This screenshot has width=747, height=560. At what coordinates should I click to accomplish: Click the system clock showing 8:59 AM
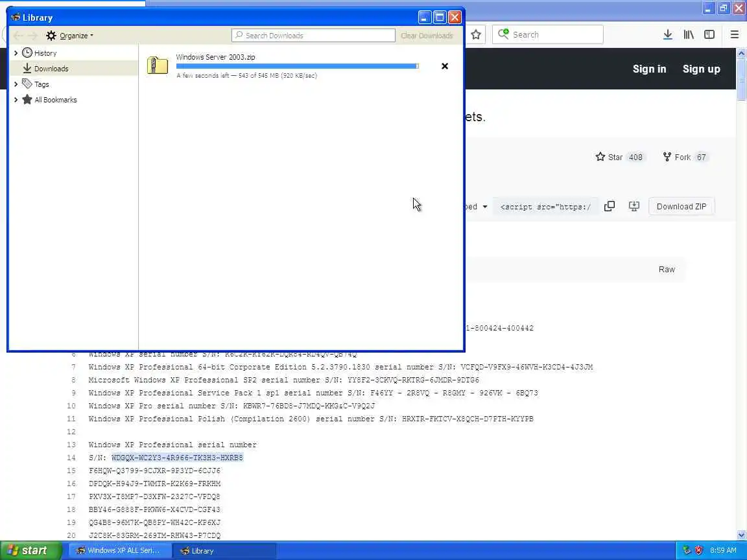point(723,550)
